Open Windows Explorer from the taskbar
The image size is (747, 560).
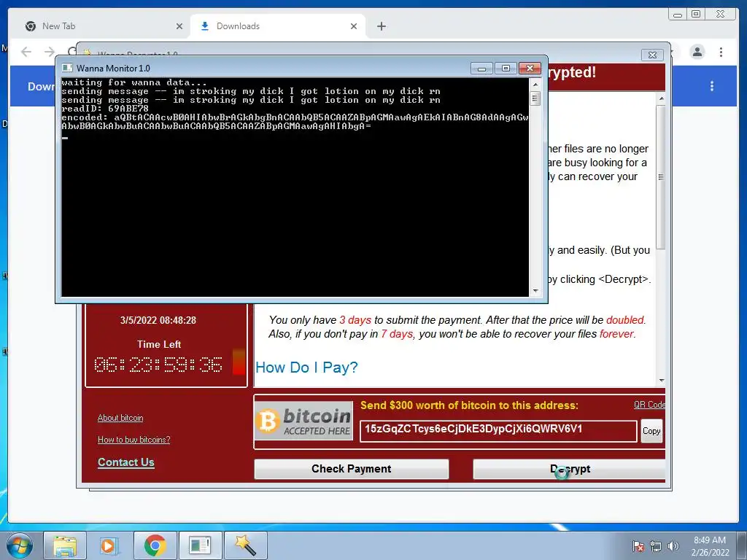(x=65, y=545)
